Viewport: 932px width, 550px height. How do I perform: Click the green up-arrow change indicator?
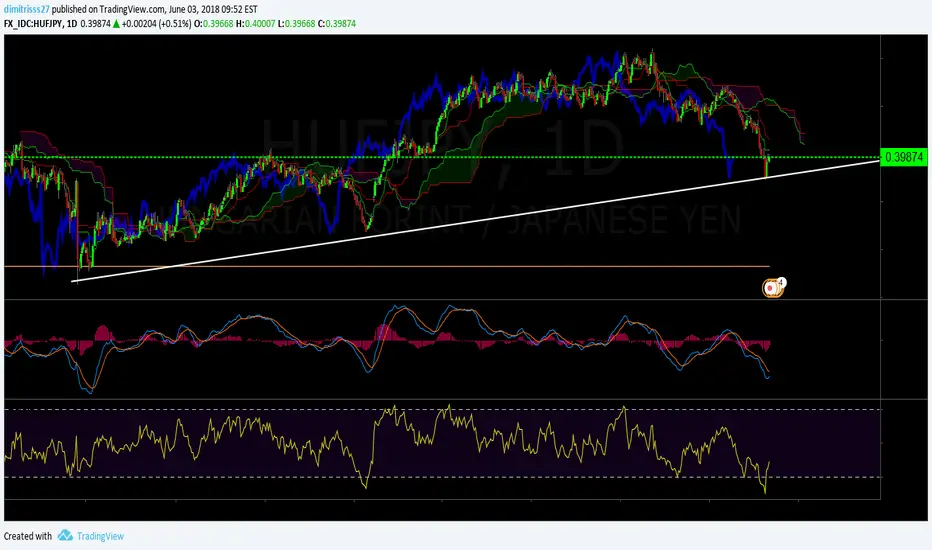point(116,24)
